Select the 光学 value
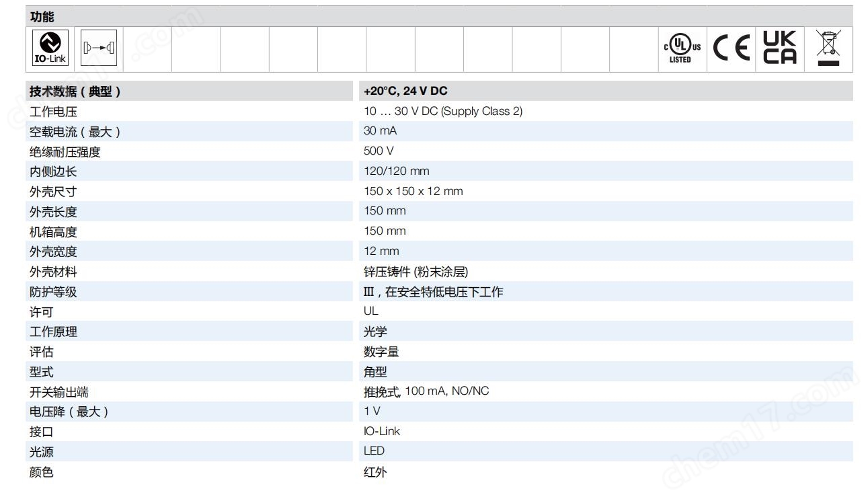The width and height of the screenshot is (868, 497). tap(375, 332)
